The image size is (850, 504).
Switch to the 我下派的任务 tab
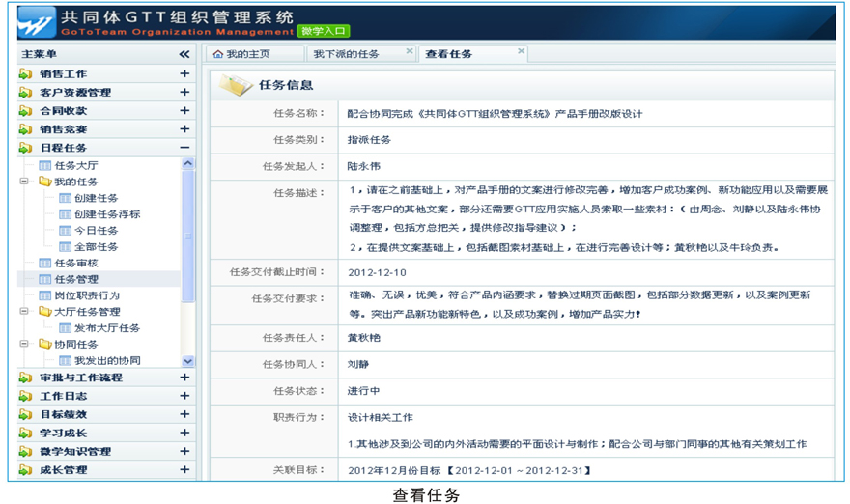coord(346,54)
